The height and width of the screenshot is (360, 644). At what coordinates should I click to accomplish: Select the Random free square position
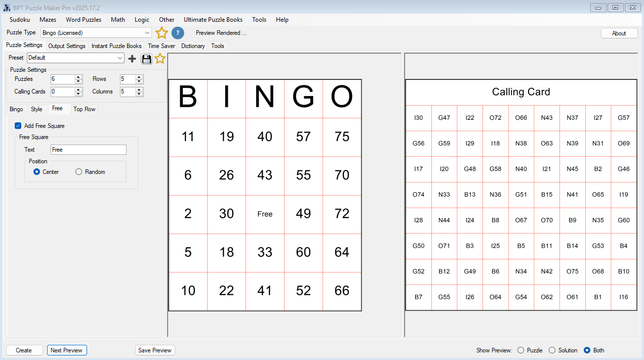coord(78,171)
